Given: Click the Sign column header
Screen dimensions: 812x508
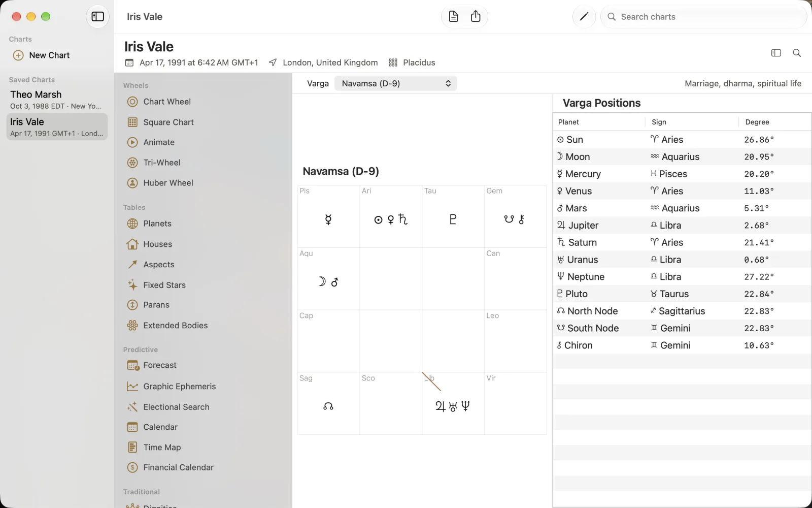Looking at the screenshot, I should (692, 122).
